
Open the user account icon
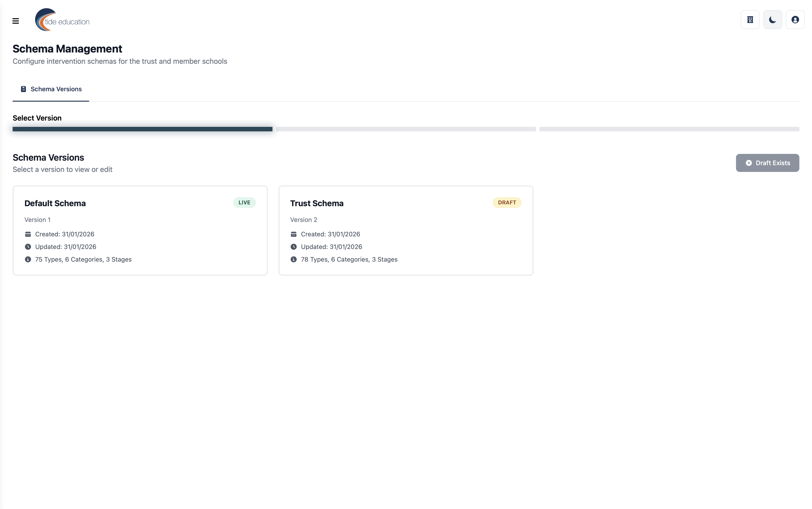795,19
